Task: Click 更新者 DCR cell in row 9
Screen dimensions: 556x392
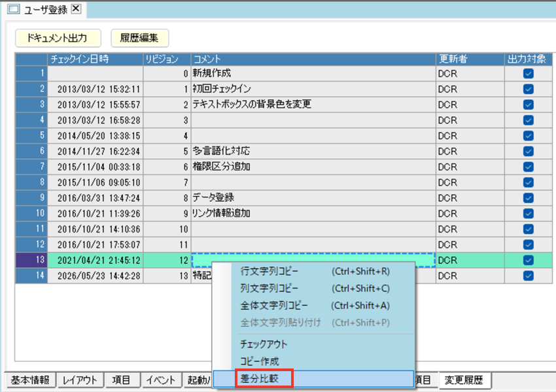Action: click(470, 198)
